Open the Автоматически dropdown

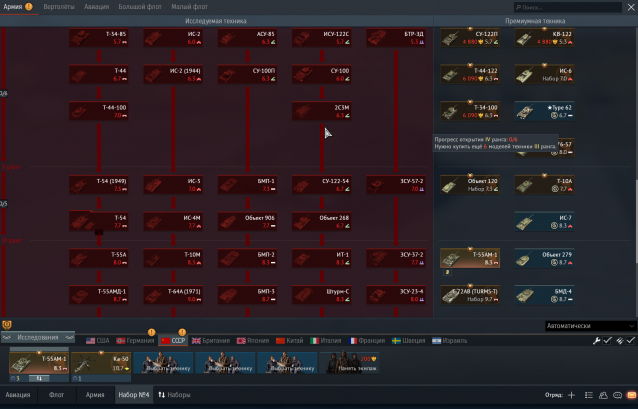point(590,326)
